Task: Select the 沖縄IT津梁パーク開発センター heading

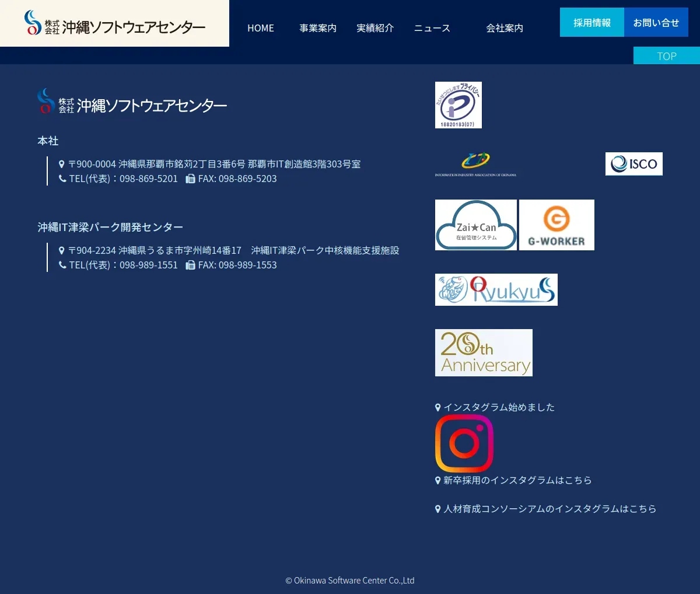Action: click(x=110, y=227)
